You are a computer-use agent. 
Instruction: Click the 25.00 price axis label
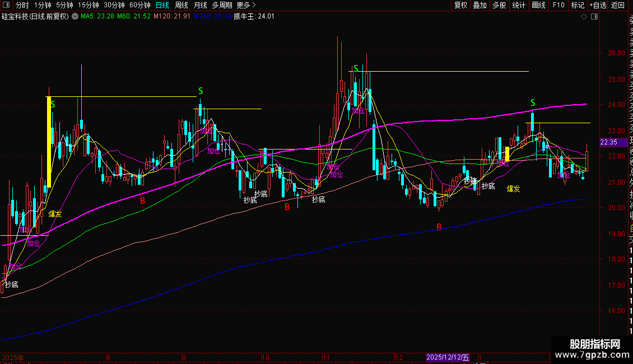click(616, 79)
